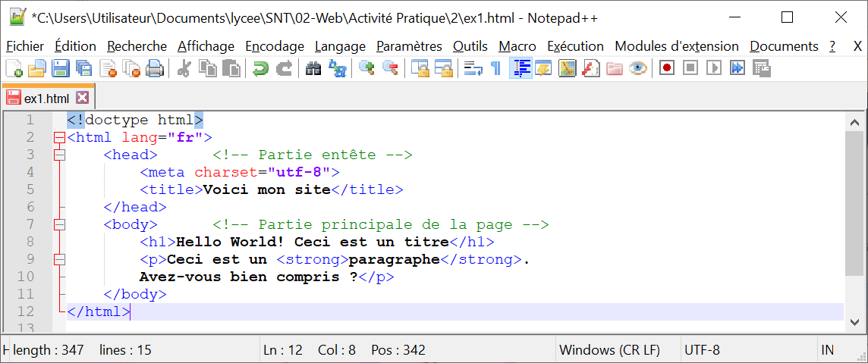Open Find with binoculars icon
This screenshot has width=868, height=363.
pos(313,68)
